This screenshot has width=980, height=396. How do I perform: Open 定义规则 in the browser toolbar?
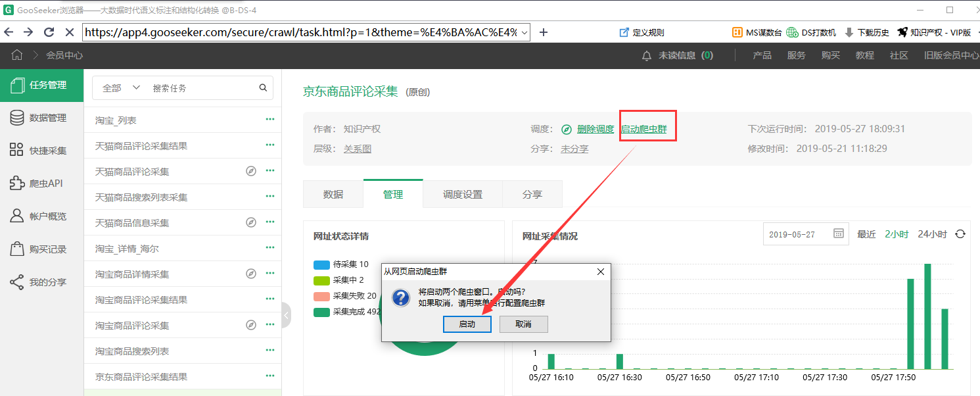pyautogui.click(x=642, y=32)
